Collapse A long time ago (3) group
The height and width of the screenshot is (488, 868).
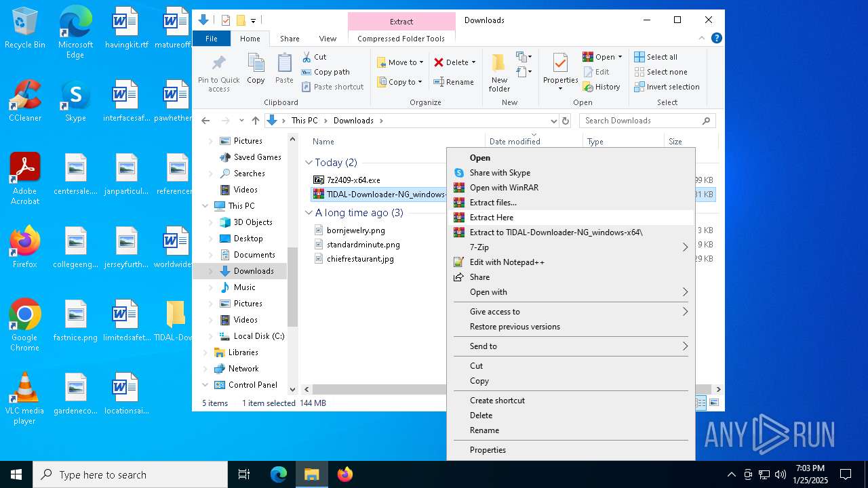pyautogui.click(x=309, y=213)
